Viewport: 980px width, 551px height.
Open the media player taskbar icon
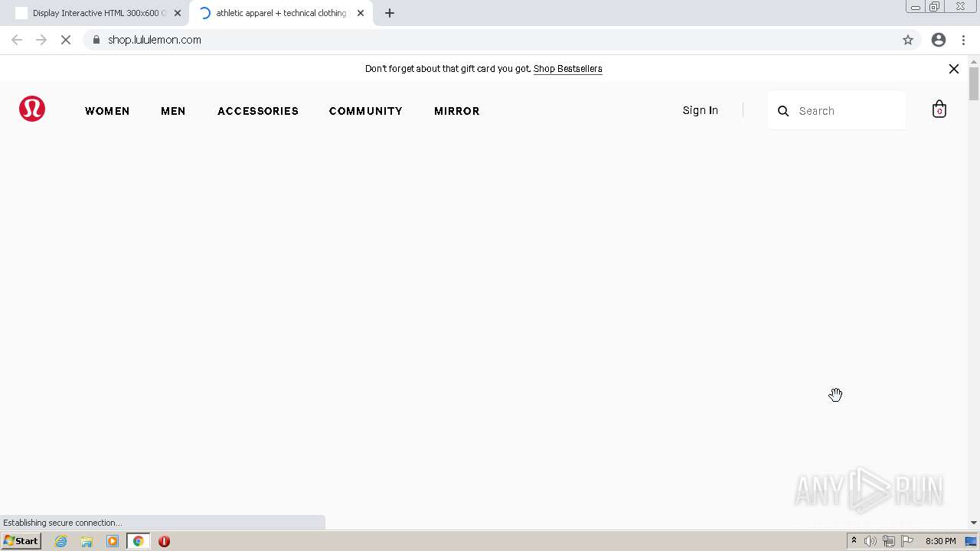pyautogui.click(x=113, y=541)
